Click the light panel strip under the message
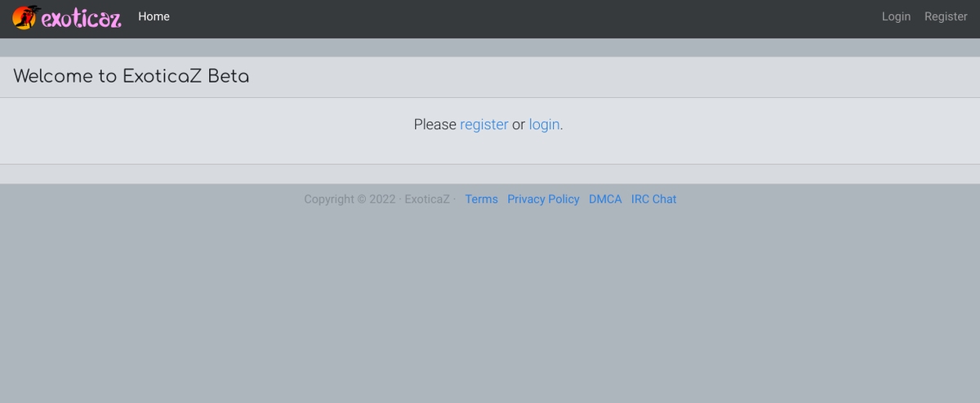 point(490,174)
